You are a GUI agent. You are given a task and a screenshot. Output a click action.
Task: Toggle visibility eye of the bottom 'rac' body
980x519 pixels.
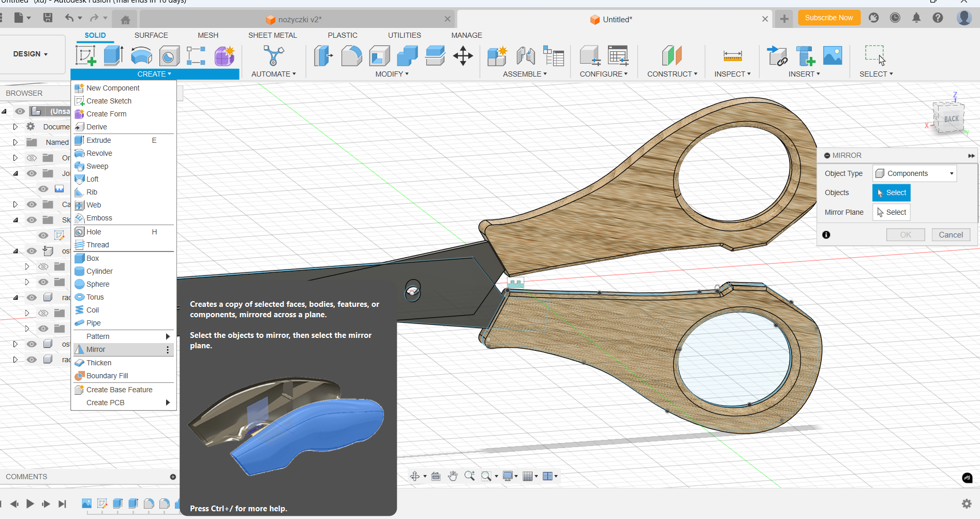click(x=32, y=360)
